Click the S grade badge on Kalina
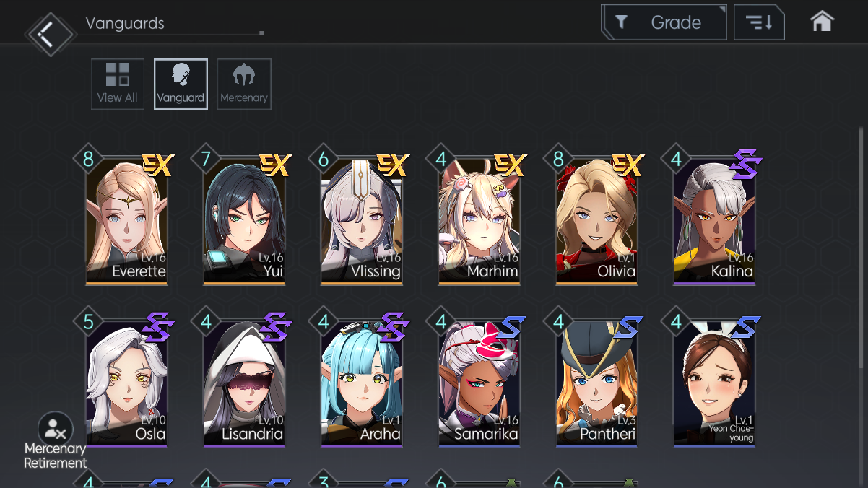This screenshot has height=488, width=868. [745, 165]
